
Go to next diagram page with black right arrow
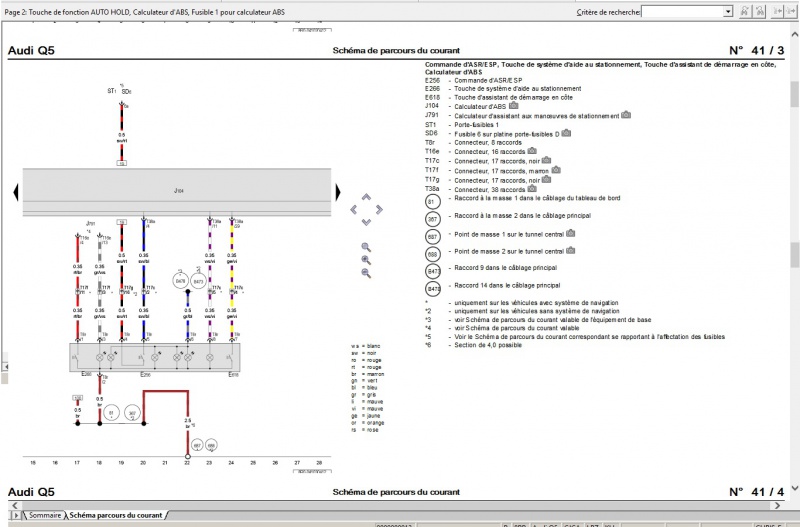tap(337, 190)
